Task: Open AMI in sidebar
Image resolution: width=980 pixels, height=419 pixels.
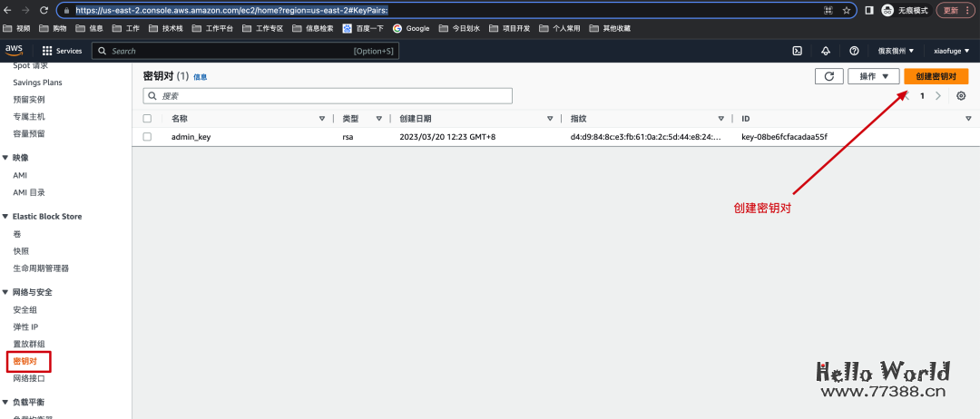Action: click(x=20, y=175)
